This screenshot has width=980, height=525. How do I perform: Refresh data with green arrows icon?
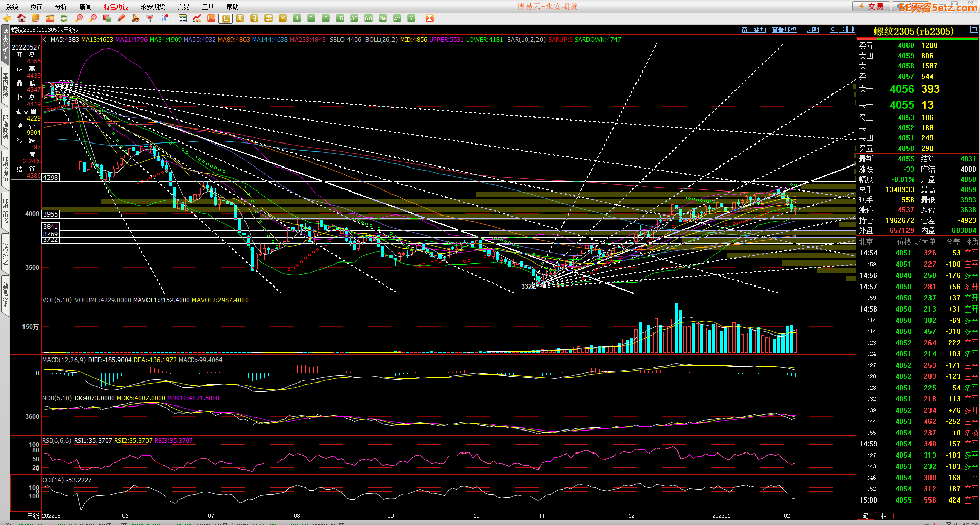pyautogui.click(x=64, y=18)
